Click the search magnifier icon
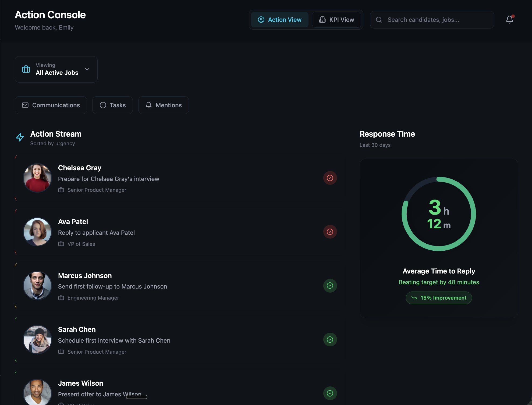Viewport: 532px width, 405px height. tap(379, 20)
